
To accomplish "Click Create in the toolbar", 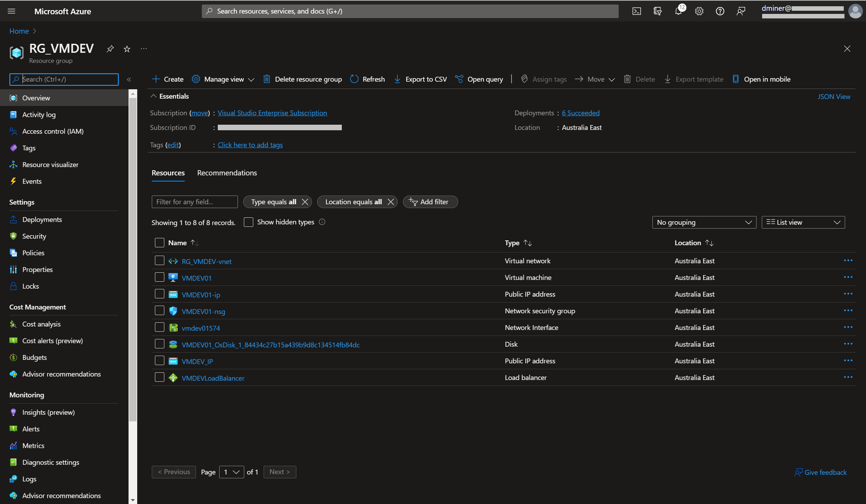I will pos(168,79).
